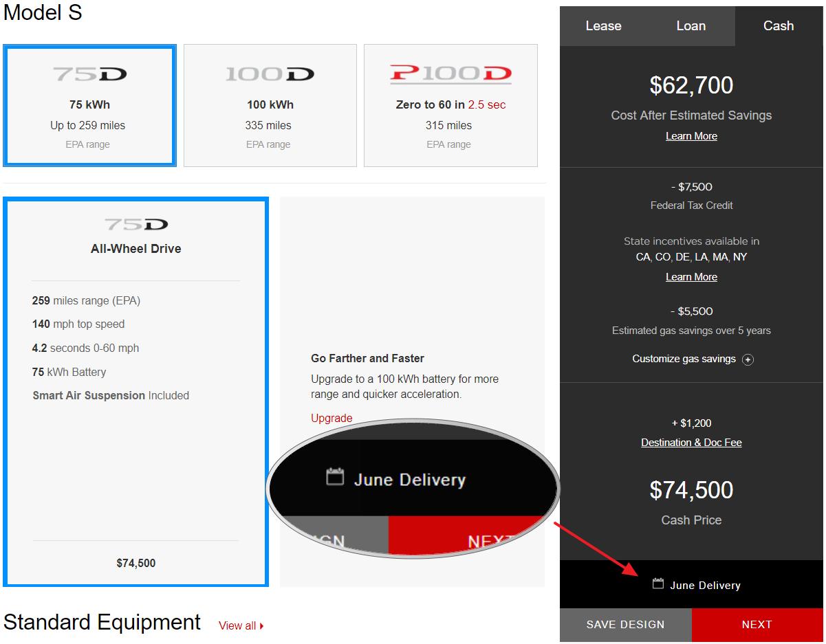Click the $62,700 cost after savings

691,85
